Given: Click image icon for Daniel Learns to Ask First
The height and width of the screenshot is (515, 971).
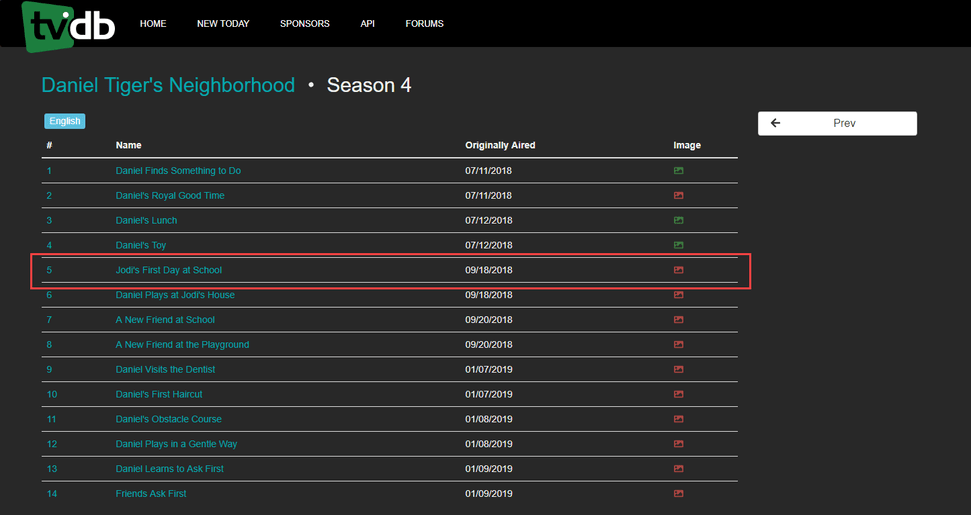Looking at the screenshot, I should [679, 469].
